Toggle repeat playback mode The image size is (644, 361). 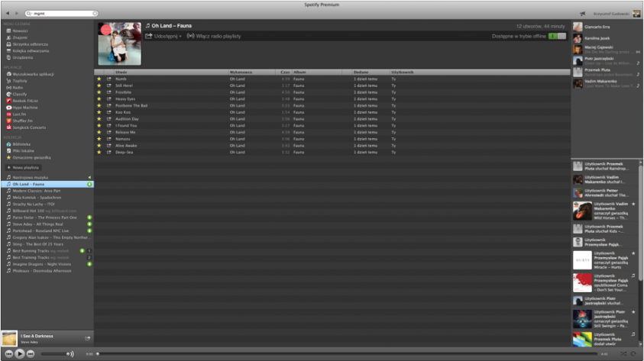(x=634, y=353)
